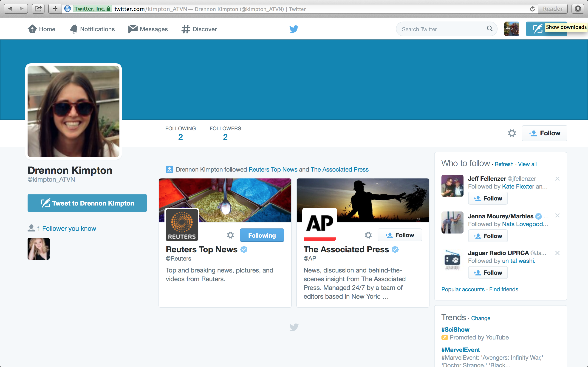588x367 pixels.
Task: Open gear menu on Associated Press card
Action: tap(368, 235)
